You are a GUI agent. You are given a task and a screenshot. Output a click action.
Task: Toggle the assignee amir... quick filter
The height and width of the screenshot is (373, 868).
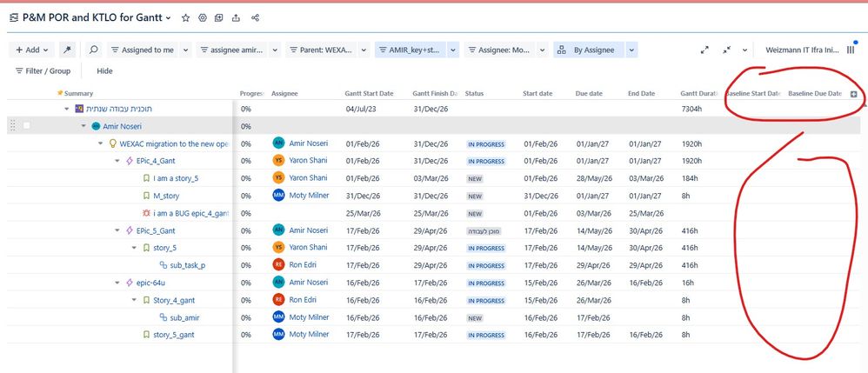(x=232, y=50)
